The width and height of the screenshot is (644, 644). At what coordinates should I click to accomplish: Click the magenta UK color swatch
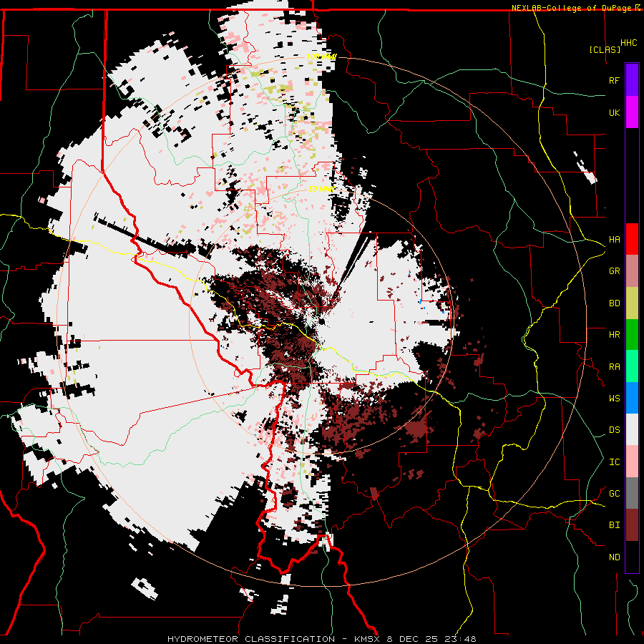pos(632,112)
